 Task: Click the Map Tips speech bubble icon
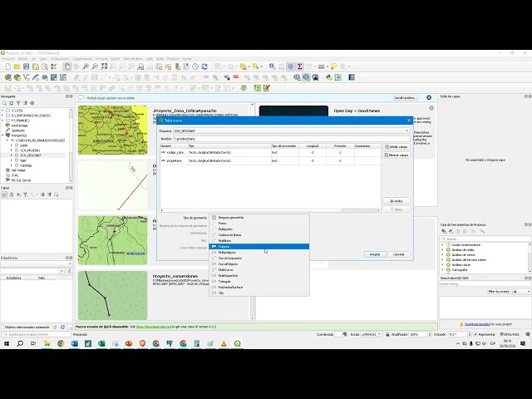coord(334,66)
